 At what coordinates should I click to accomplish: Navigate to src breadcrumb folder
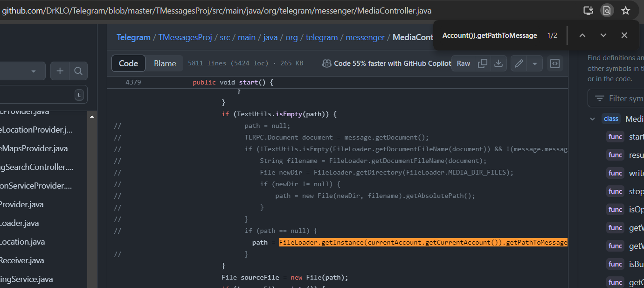tap(225, 37)
